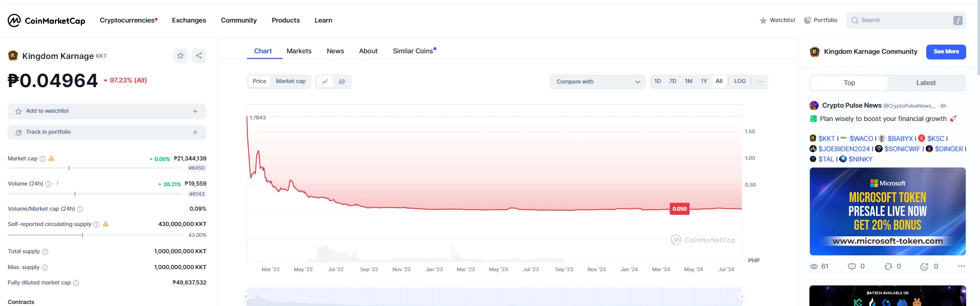Open Products menu
The image size is (980, 306).
click(286, 21)
